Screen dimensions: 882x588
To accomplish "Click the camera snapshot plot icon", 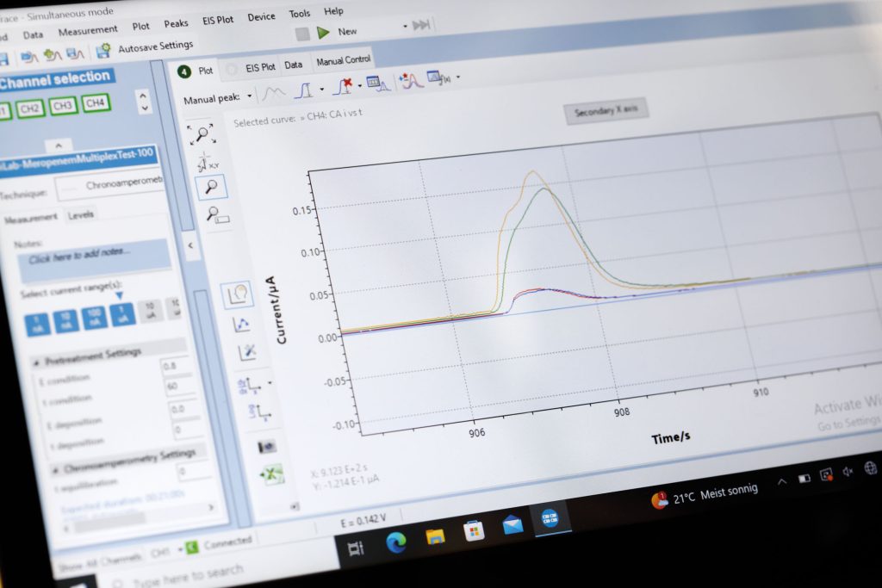I will pyautogui.click(x=267, y=447).
